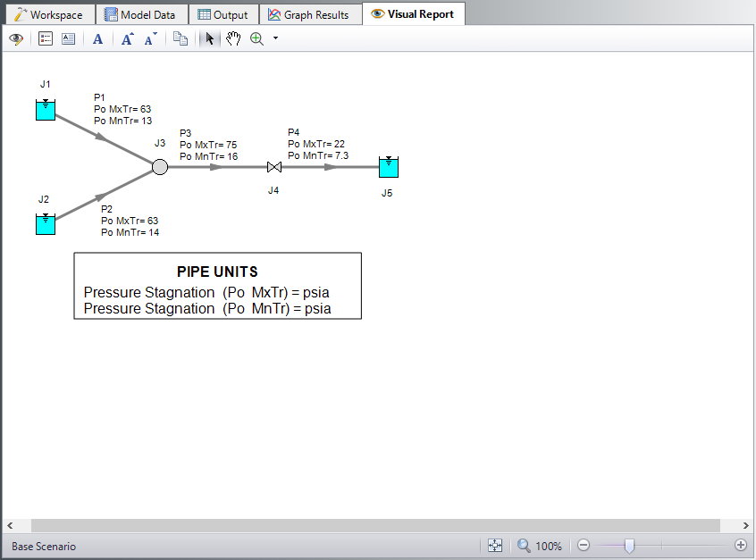Image resolution: width=756 pixels, height=560 pixels.
Task: Click the text box annotation icon
Action: (x=68, y=38)
